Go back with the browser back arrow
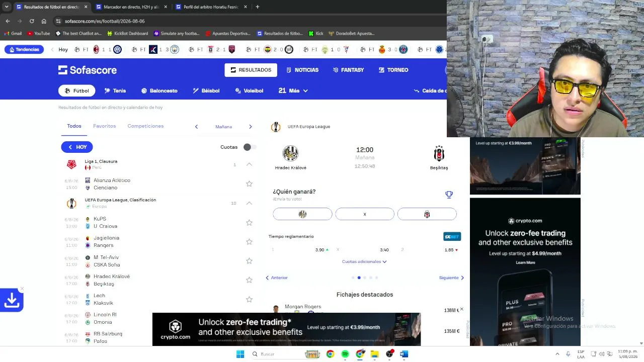 [8, 21]
